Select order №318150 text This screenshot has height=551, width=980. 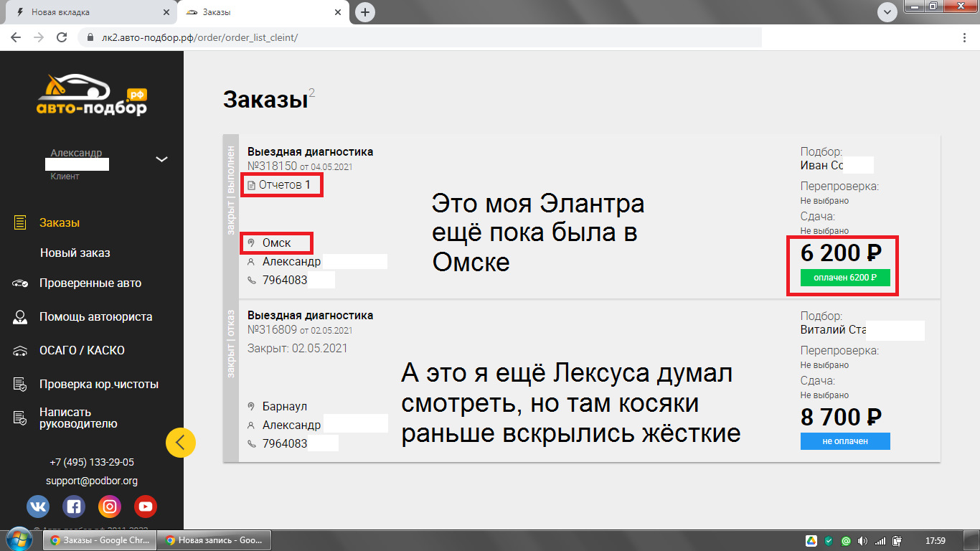click(x=272, y=166)
